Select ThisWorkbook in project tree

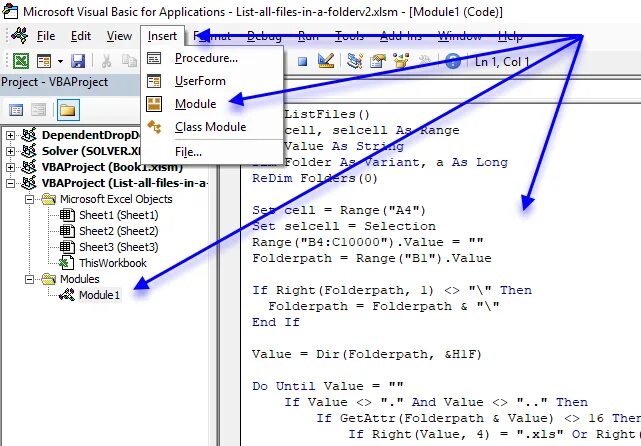point(113,263)
